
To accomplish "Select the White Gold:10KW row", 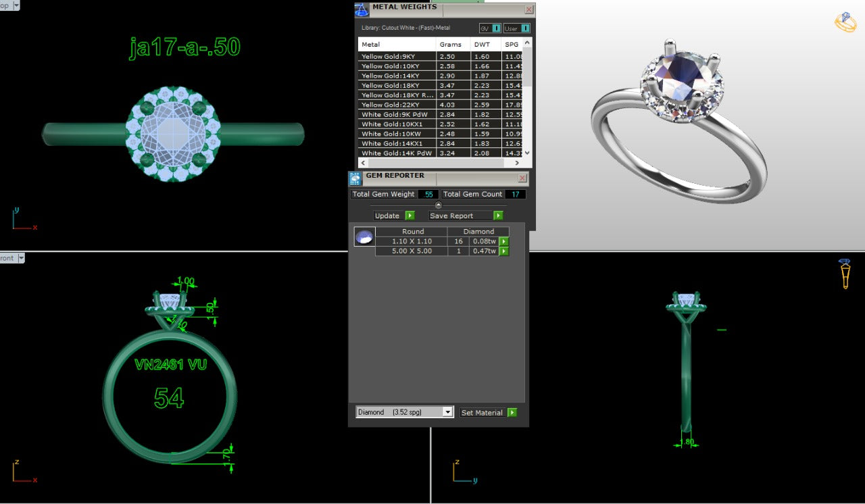I will click(x=441, y=134).
